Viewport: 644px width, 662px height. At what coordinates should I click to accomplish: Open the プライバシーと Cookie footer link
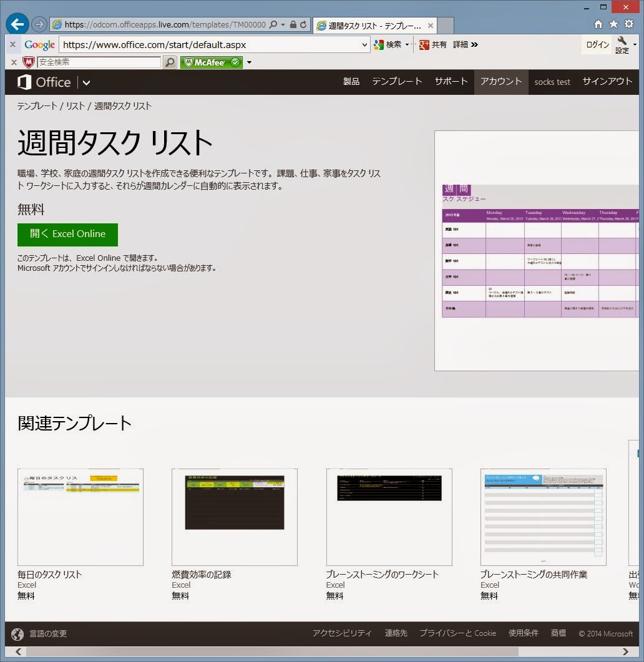click(458, 633)
